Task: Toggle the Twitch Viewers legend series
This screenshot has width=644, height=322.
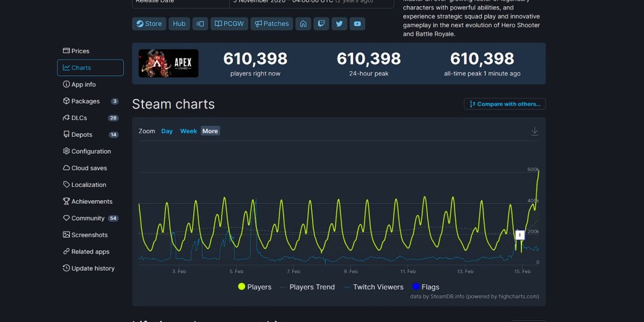Action: coord(373,287)
